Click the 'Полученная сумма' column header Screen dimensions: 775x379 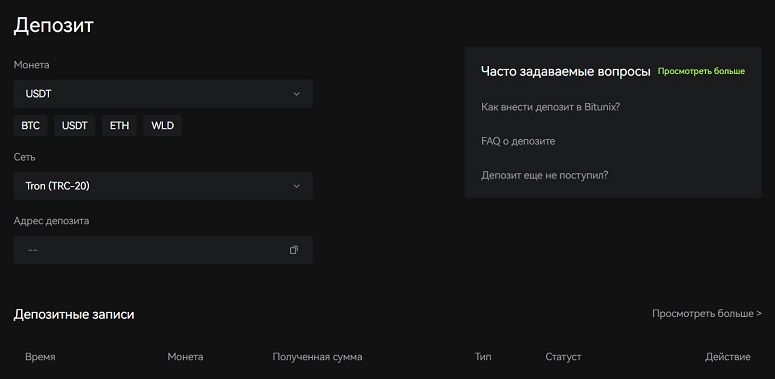[317, 357]
